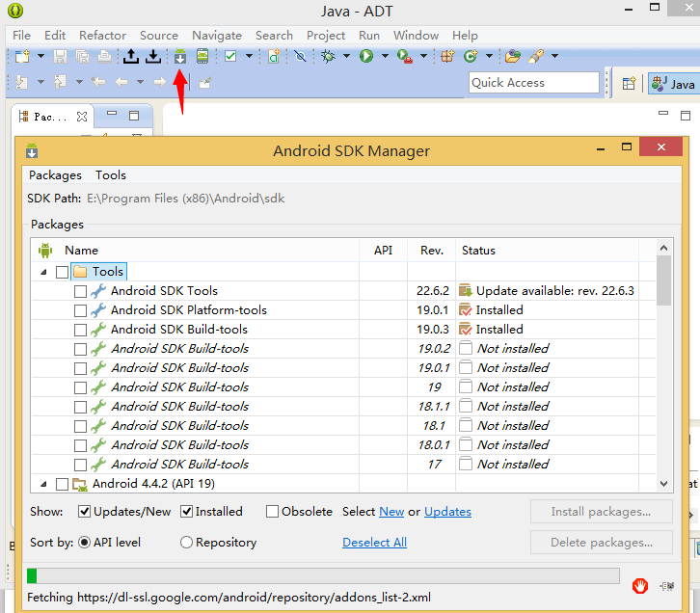Image resolution: width=700 pixels, height=613 pixels.
Task: Click the Save All toolbar icon
Action: pyautogui.click(x=82, y=56)
